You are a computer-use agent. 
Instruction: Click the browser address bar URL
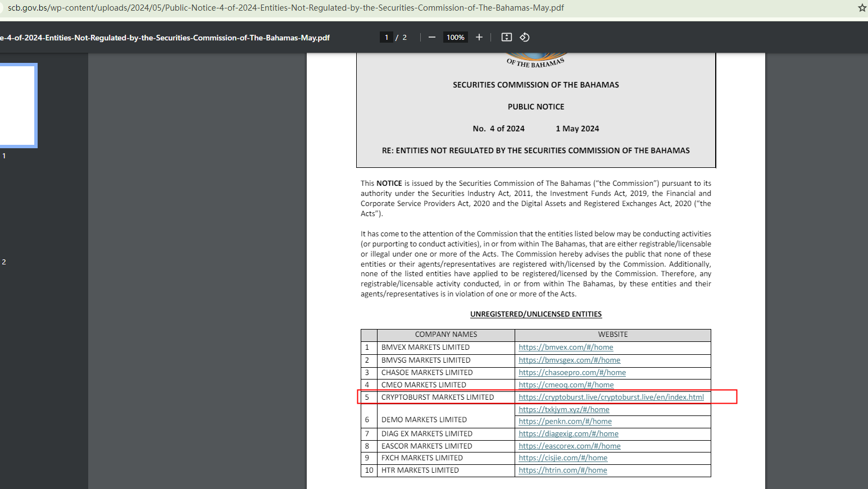tap(285, 8)
